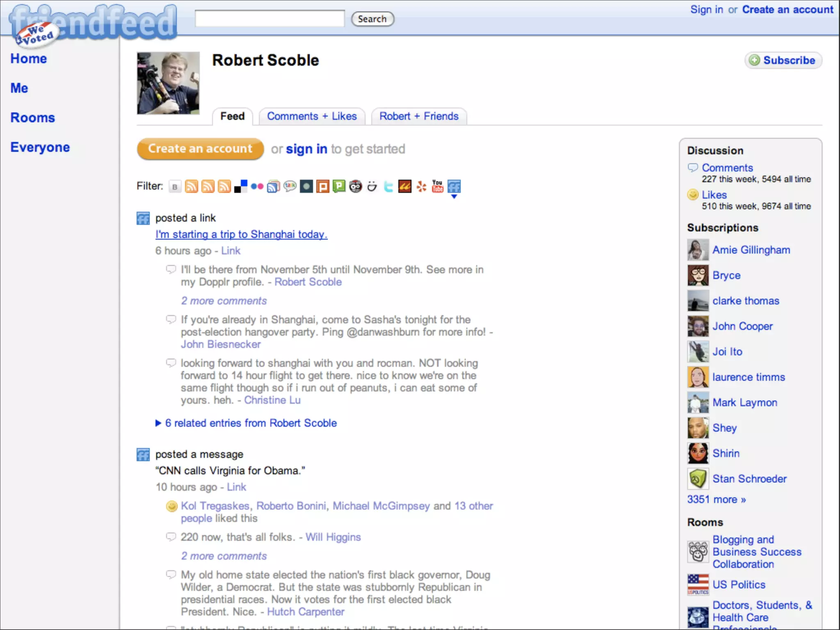
Task: Filter feed by Yelp icon
Action: click(x=421, y=187)
